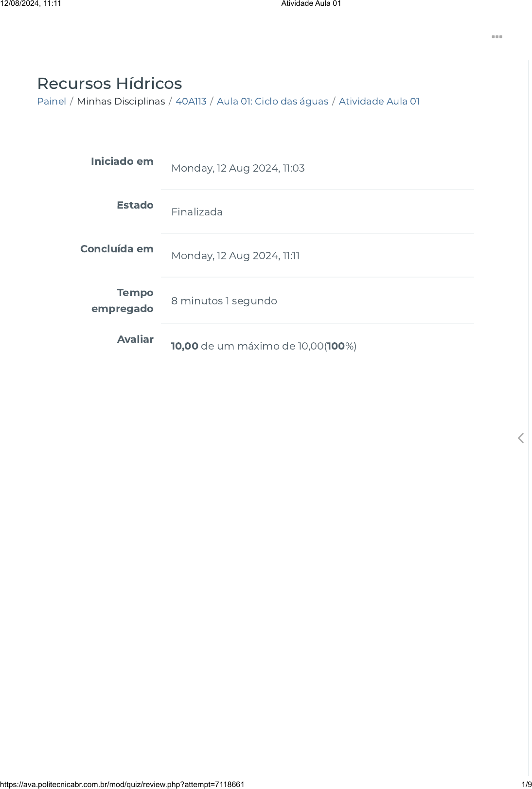Expand the side drawer chevron arrow
This screenshot has height=789, width=532.
tap(521, 438)
